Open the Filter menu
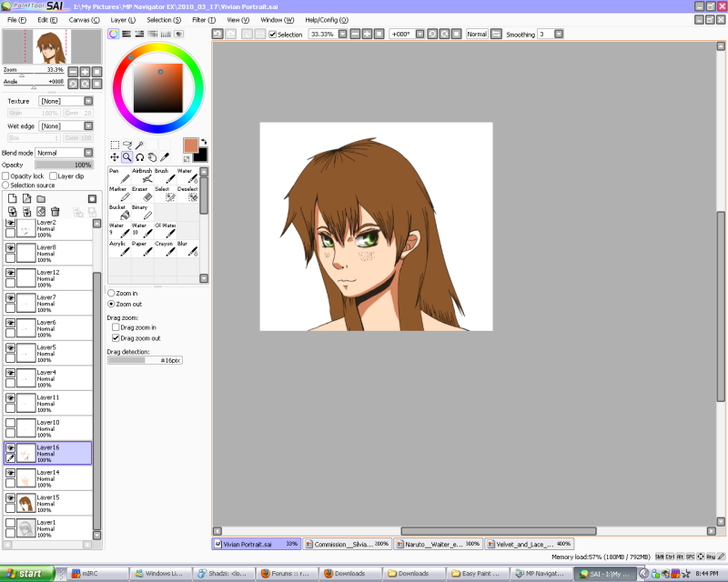This screenshot has height=582, width=728. [x=204, y=19]
